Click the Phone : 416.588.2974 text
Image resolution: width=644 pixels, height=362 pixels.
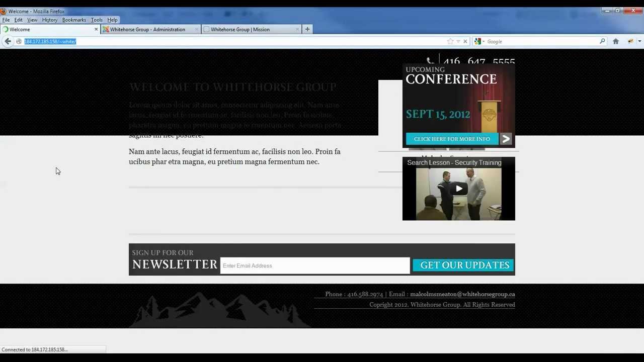(x=354, y=294)
